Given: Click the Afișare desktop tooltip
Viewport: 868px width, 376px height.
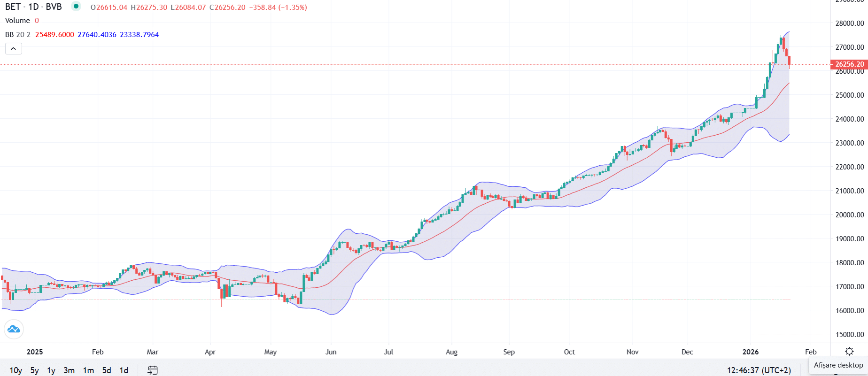Looking at the screenshot, I should click(838, 365).
